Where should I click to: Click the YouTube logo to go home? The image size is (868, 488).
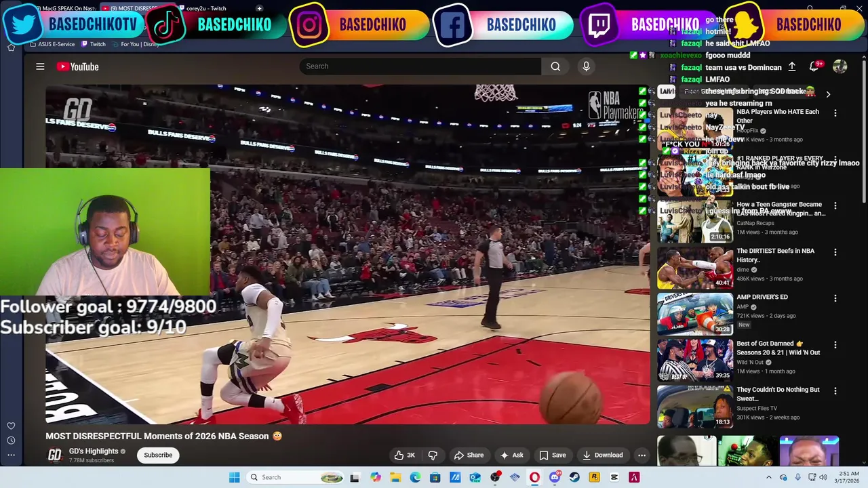coord(78,66)
